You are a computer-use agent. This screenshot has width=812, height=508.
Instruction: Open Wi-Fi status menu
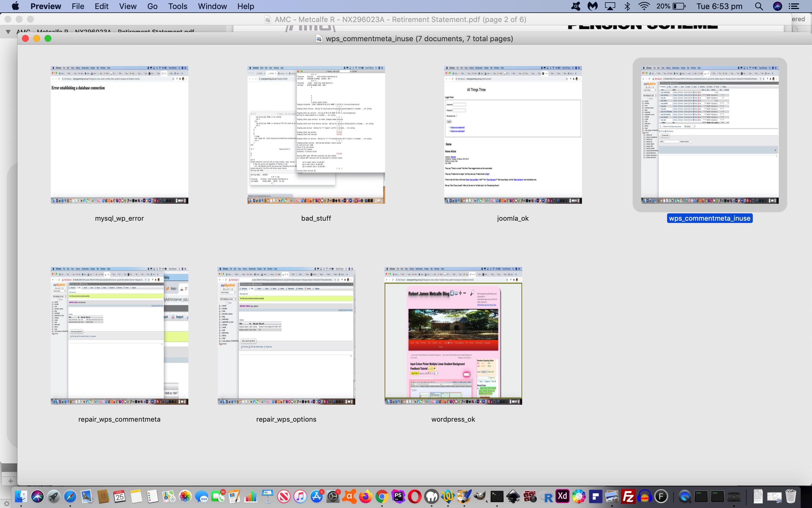(644, 6)
